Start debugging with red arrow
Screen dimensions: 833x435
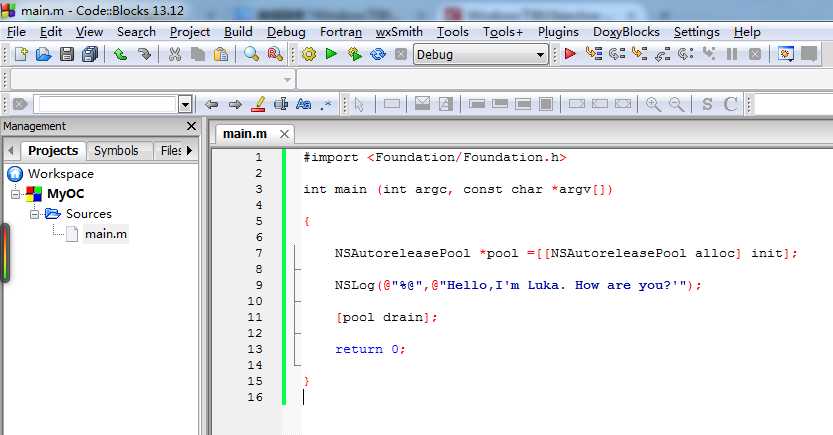pyautogui.click(x=570, y=54)
